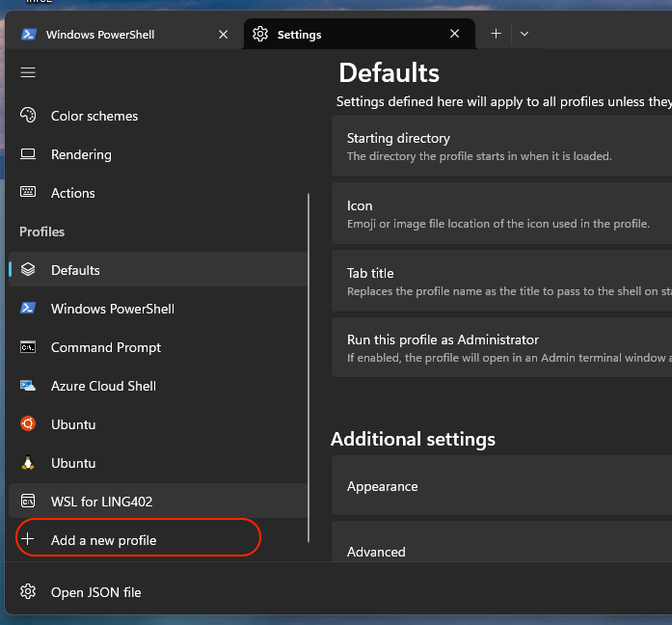The image size is (672, 625).
Task: Click the WSL for LING402 profile icon
Action: 28,501
